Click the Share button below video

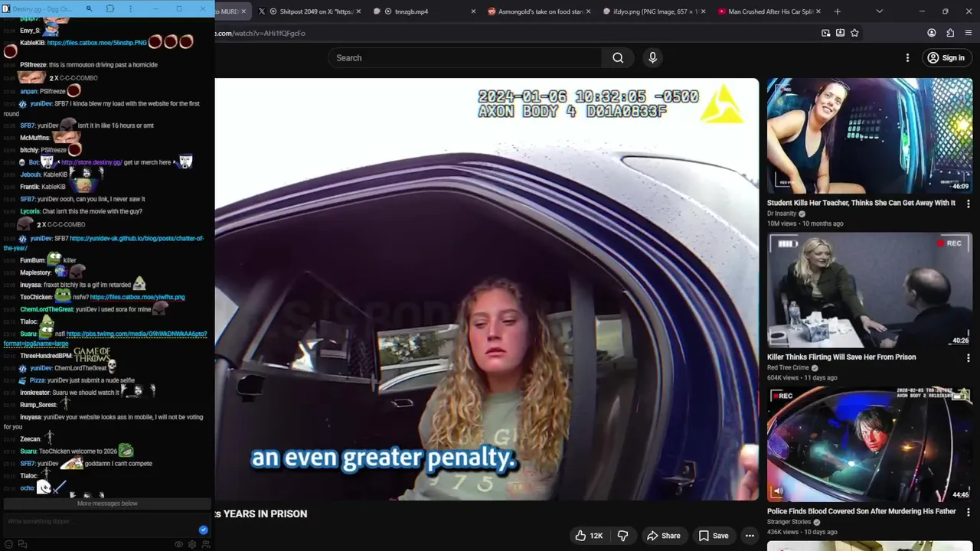coord(663,536)
